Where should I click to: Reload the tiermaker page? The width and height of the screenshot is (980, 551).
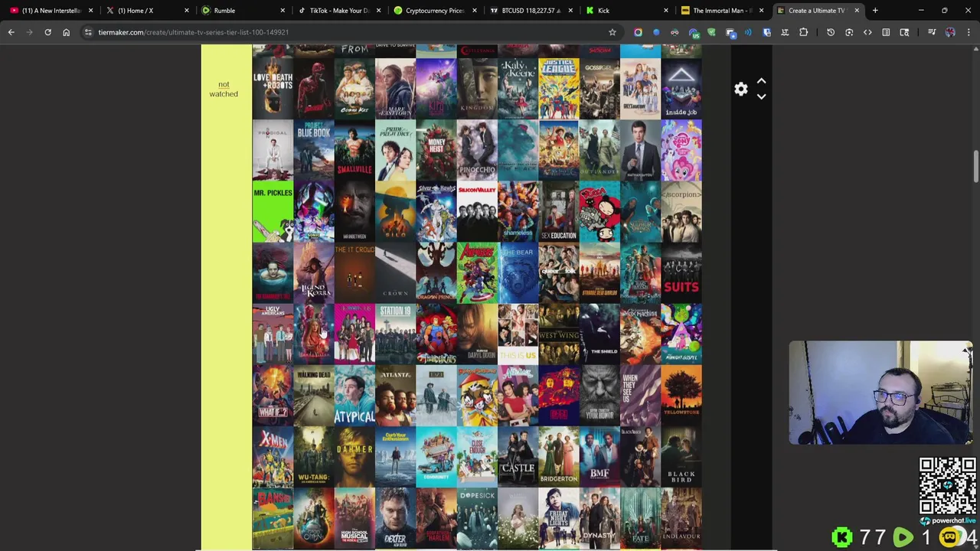coord(47,32)
